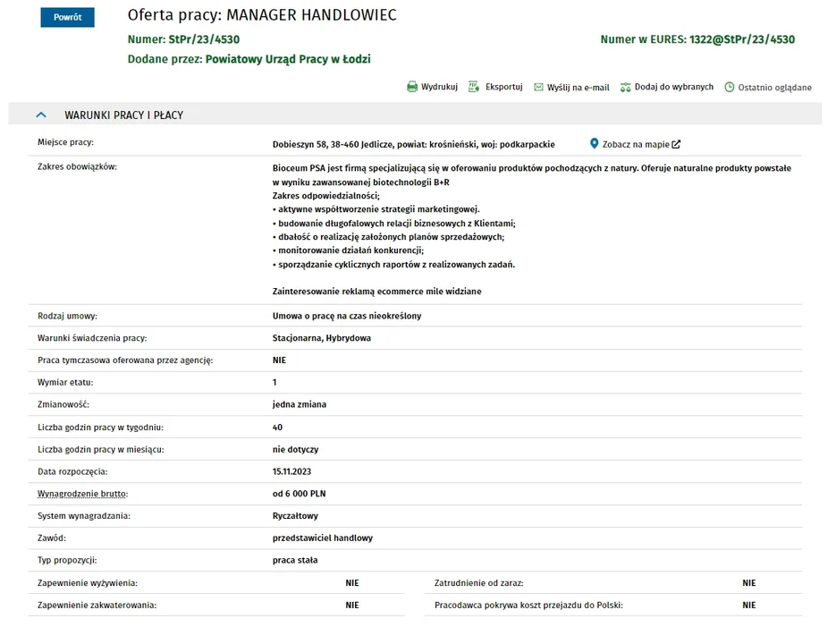Click Powiatowy Urząd Pracy w Łodzi text
This screenshot has width=836, height=644.
(288, 59)
